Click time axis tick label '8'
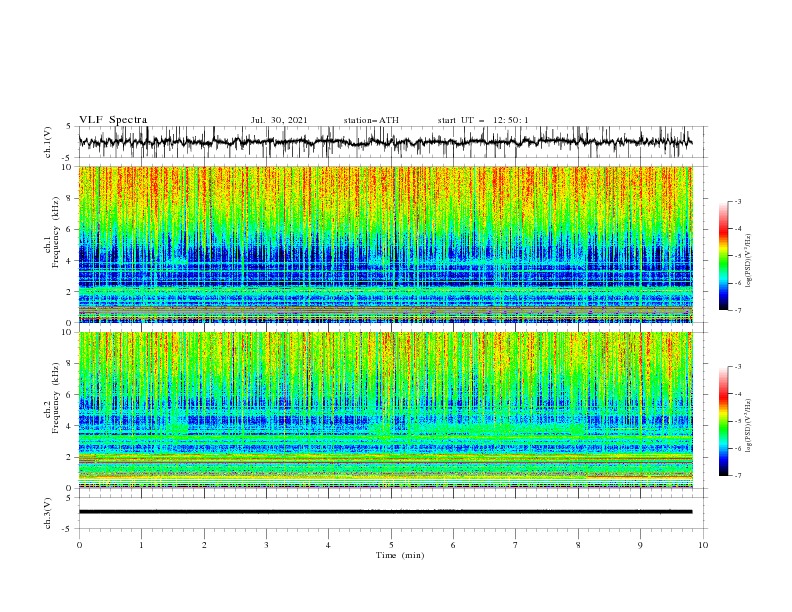This screenshot has width=792, height=612. 578,545
